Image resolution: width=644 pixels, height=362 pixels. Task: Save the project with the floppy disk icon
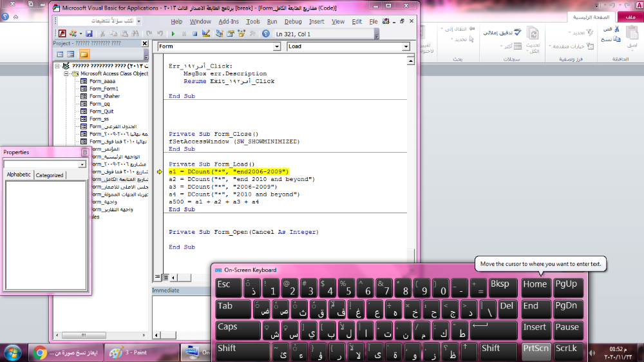click(89, 33)
